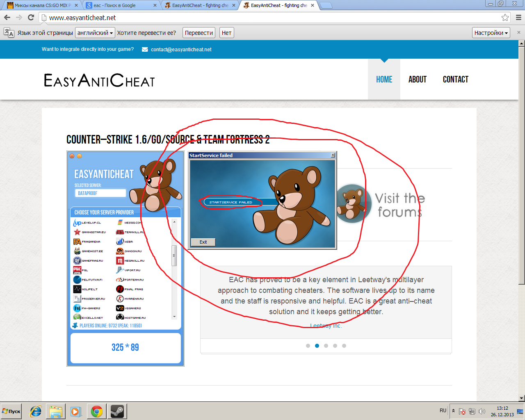This screenshot has height=420, width=525.
Task: Click the RU language indicator
Action: pos(443,411)
